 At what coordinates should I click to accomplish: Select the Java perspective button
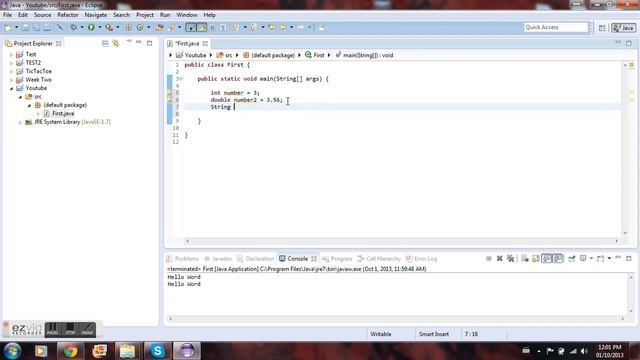point(623,28)
